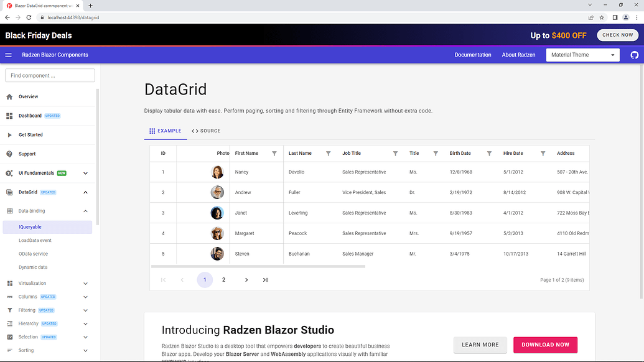Click the Overview home icon in sidebar
Screen dimensions: 644x362
pos(9,96)
